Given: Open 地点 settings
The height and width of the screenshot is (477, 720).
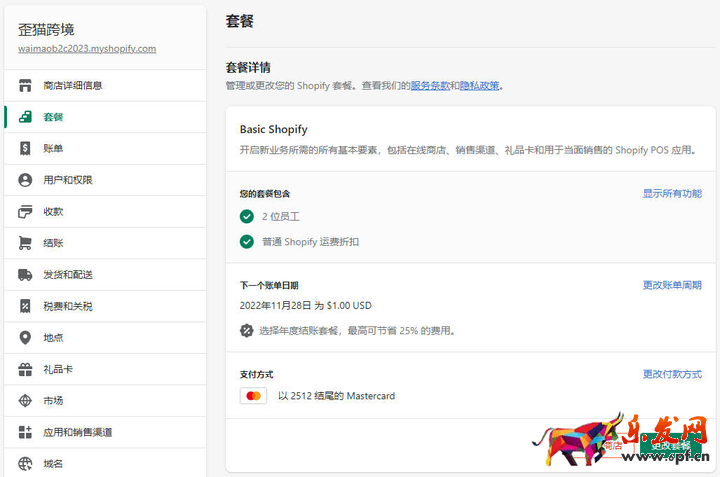Looking at the screenshot, I should 105,337.
